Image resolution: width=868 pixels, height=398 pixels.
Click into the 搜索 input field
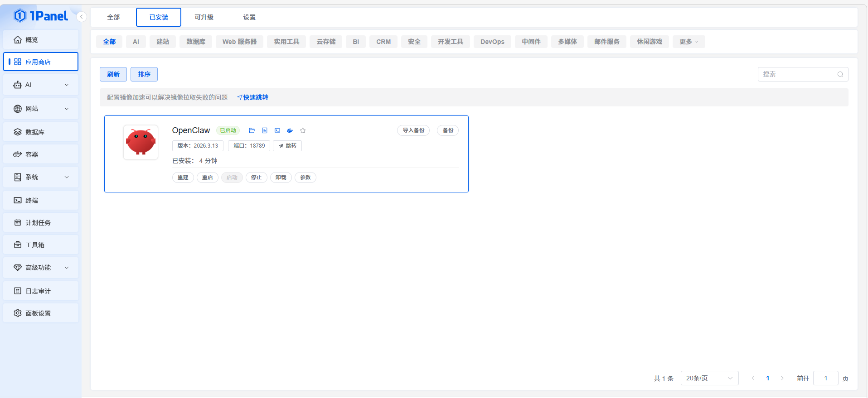coord(798,74)
